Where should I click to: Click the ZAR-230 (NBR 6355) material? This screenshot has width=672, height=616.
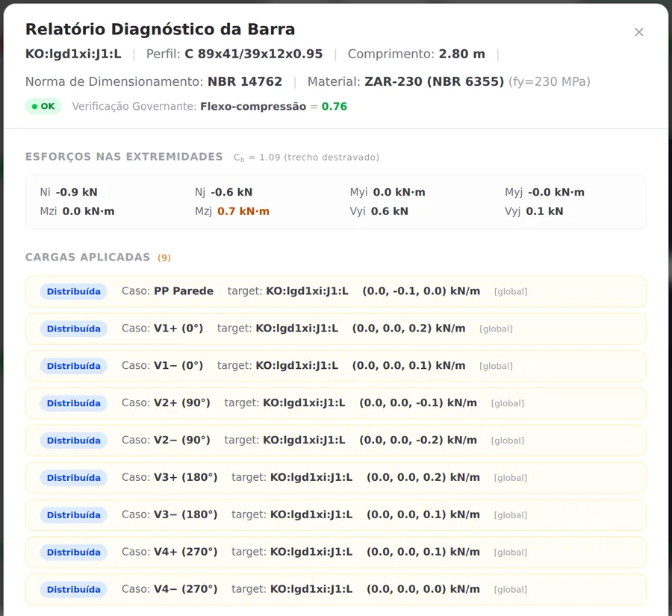click(434, 81)
